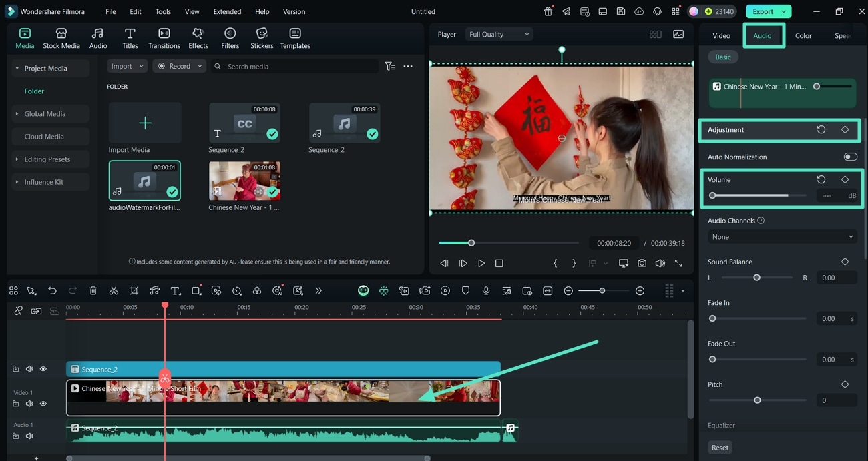Viewport: 868px width, 461px height.
Task: Expand the Global Media item
Action: [x=17, y=114]
